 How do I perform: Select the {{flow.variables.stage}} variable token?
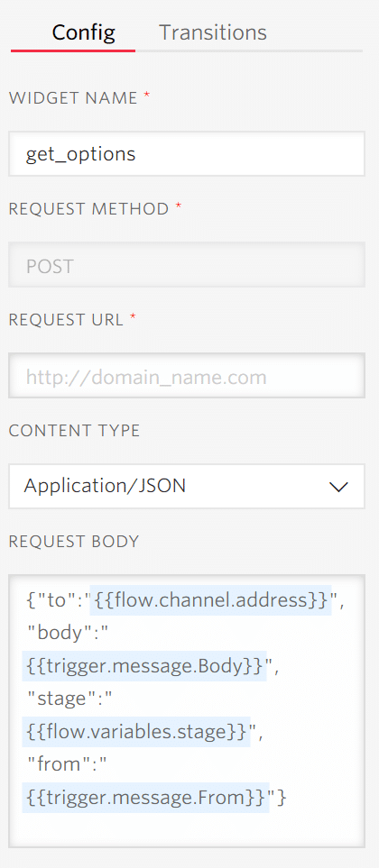[135, 732]
